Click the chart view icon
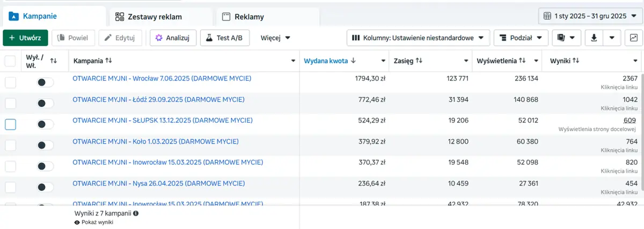This screenshot has height=229, width=644. click(634, 38)
